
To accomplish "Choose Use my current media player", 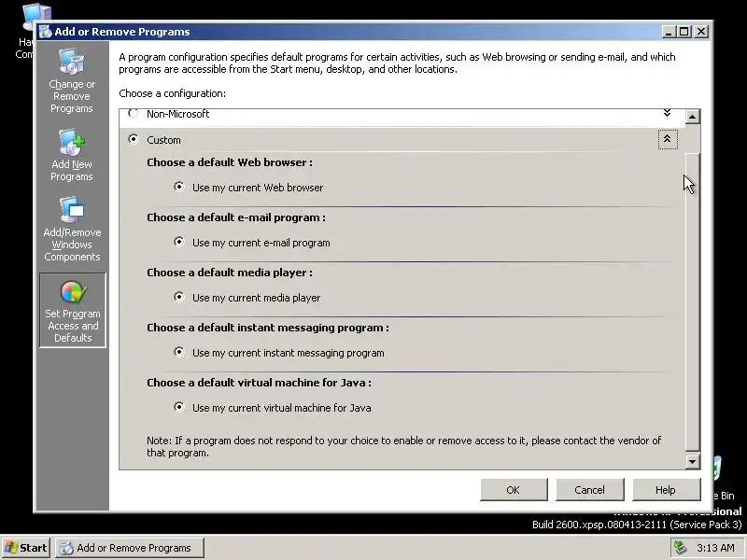I will pyautogui.click(x=179, y=297).
